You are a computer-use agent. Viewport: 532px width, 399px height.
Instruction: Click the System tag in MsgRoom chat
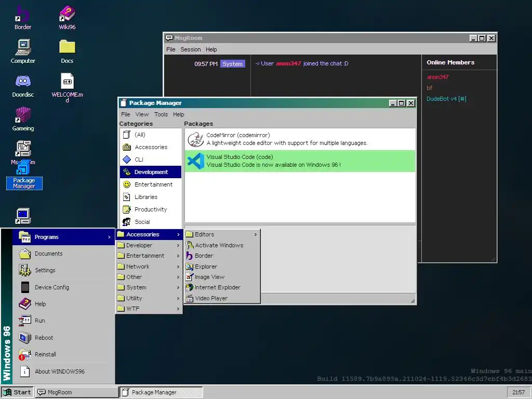click(x=232, y=64)
